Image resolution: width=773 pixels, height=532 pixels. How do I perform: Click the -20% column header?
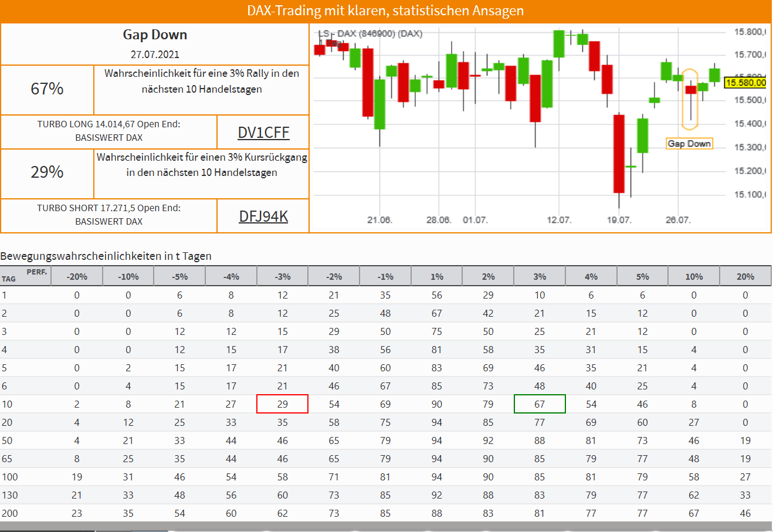pyautogui.click(x=77, y=276)
